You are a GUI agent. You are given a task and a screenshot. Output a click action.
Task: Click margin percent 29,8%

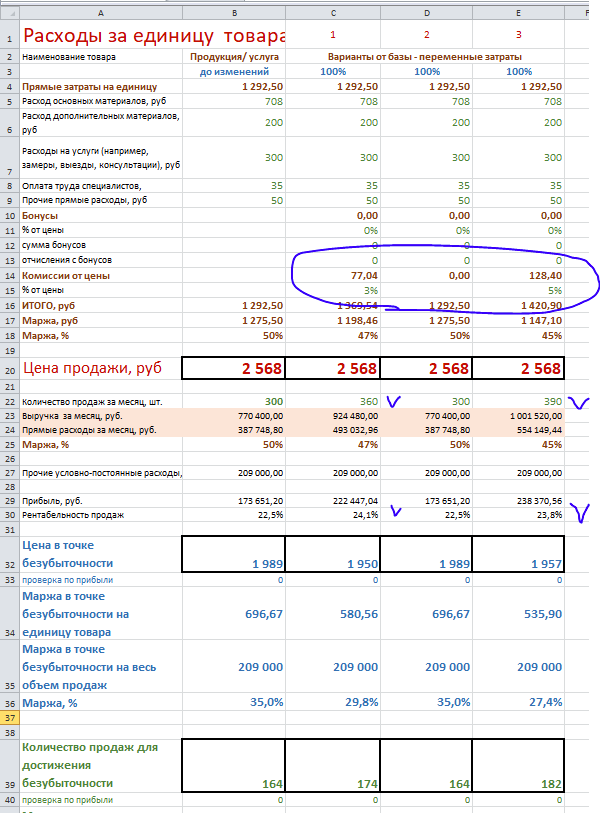click(x=361, y=703)
